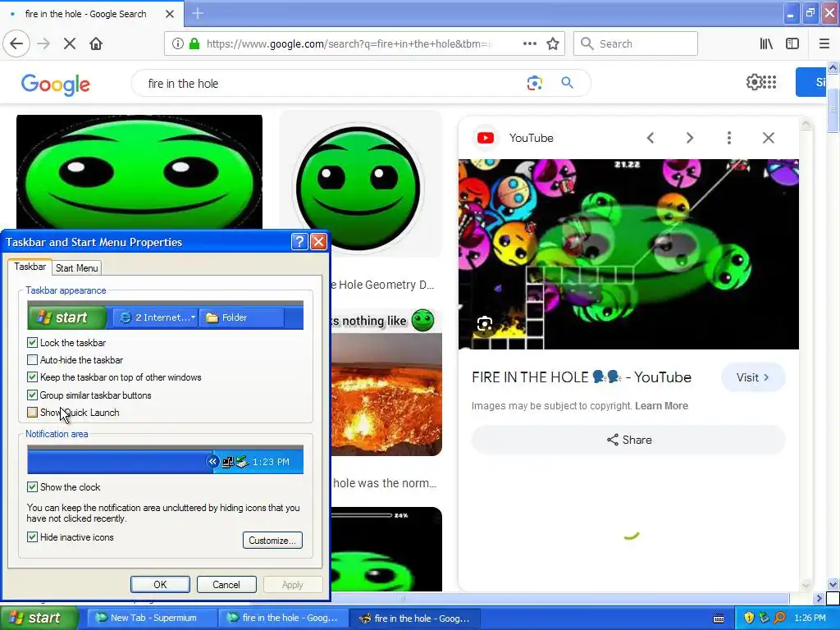Show site information icon in address bar
The width and height of the screenshot is (840, 630).
[178, 43]
